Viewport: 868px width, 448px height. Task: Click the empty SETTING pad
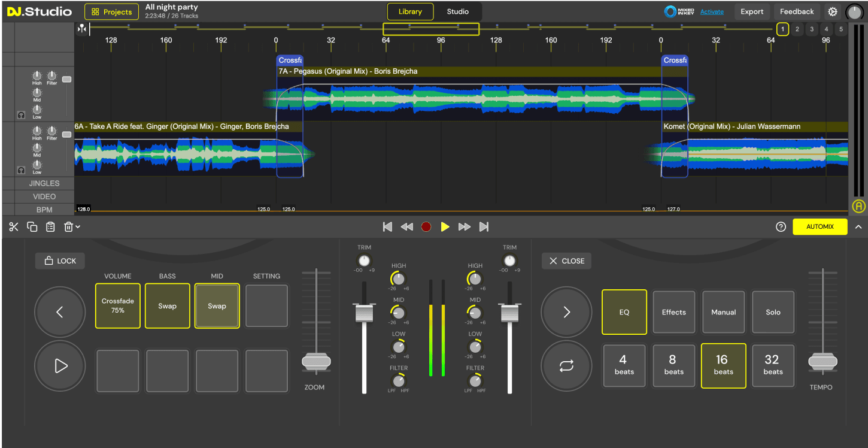coord(267,305)
